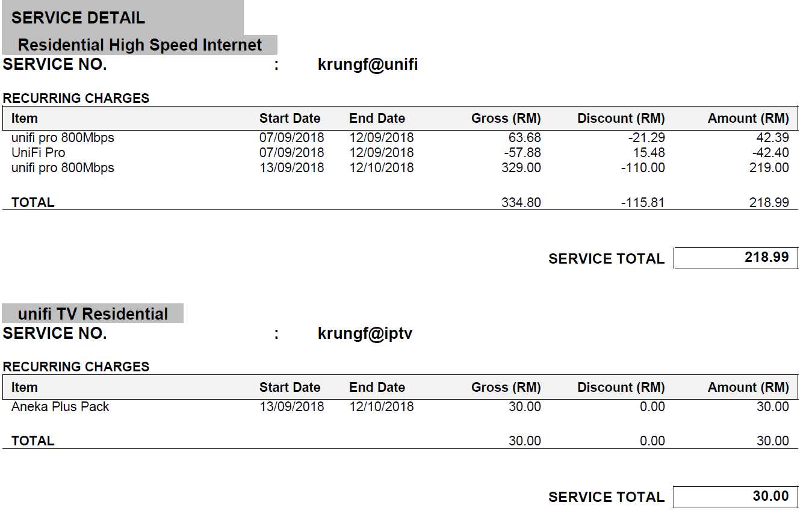Click discount value -110.00
This screenshot has height=514, width=812.
[643, 168]
